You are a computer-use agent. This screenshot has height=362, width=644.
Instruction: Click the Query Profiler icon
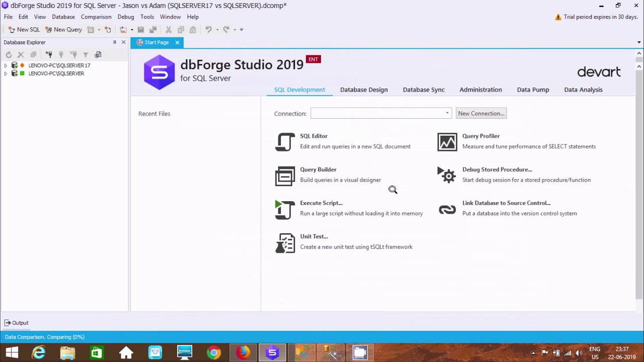click(447, 142)
